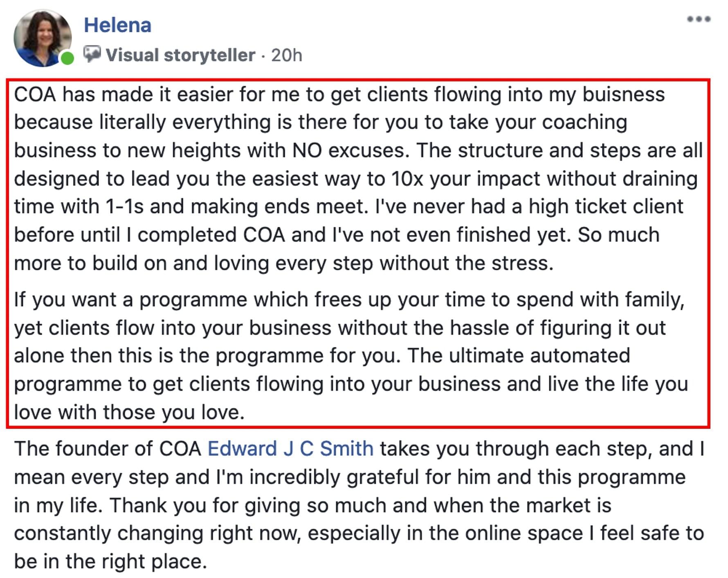Click the '1-1s' text in the post
The image size is (728, 578).
tap(124, 206)
